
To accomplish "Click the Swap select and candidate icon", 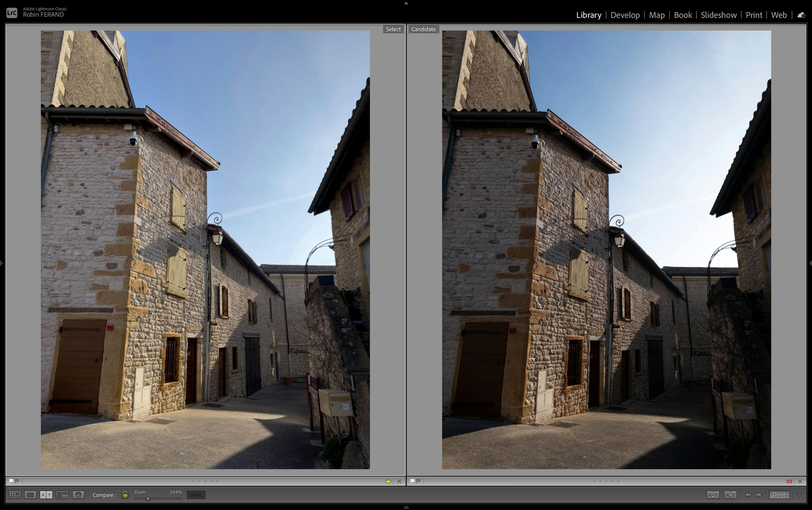I will click(x=713, y=495).
